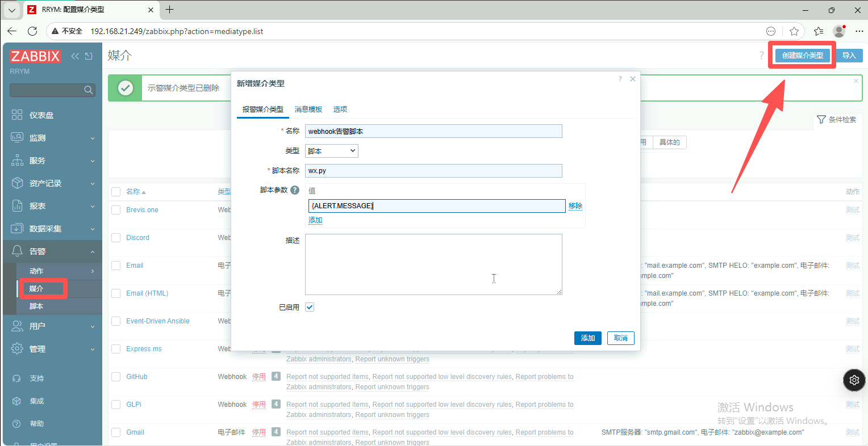This screenshot has width=868, height=446.
Task: Click the blue 添加 button in dialog
Action: pos(587,338)
